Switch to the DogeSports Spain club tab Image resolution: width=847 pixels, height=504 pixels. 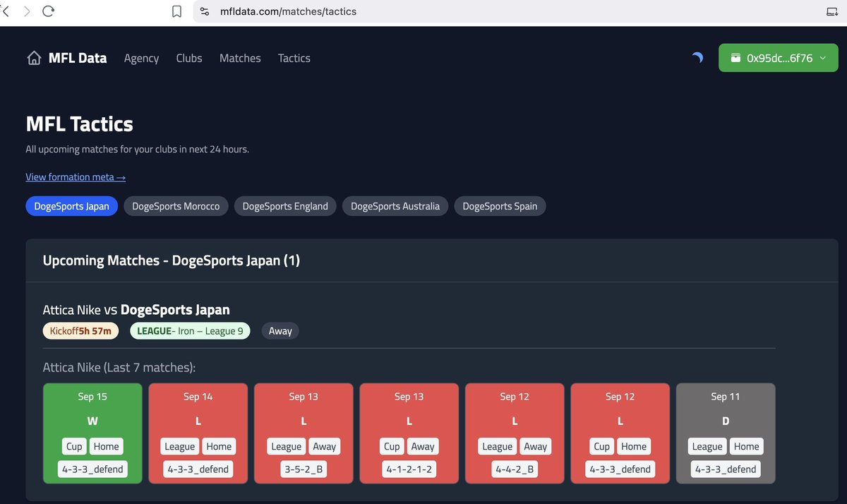(500, 206)
